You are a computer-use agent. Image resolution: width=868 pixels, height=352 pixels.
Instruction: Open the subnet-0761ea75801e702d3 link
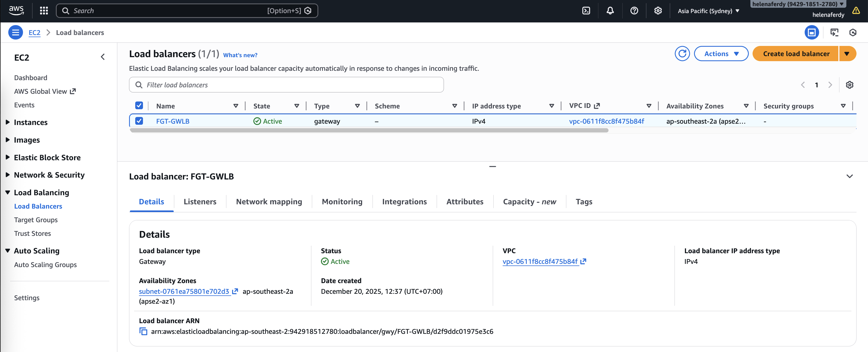[184, 291]
